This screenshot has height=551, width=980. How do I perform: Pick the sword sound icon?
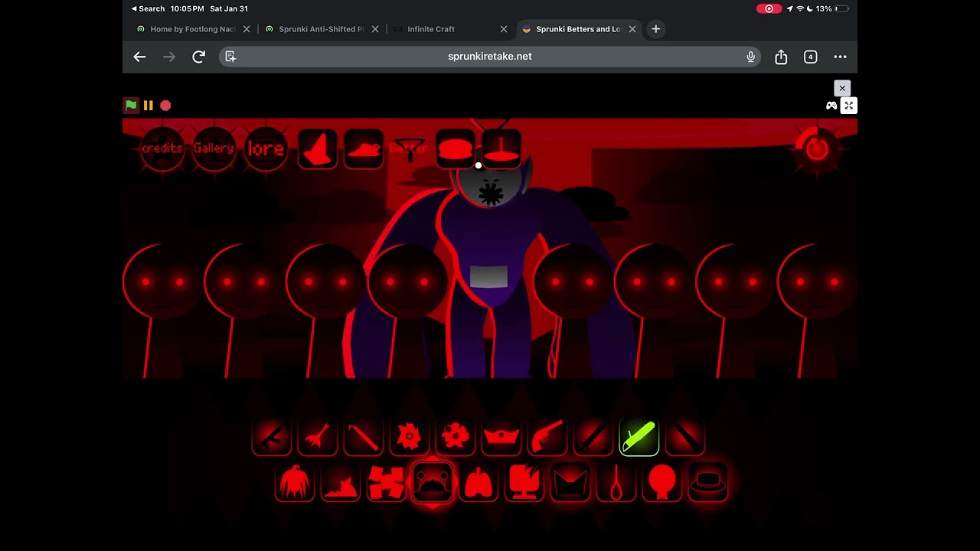[x=593, y=437]
